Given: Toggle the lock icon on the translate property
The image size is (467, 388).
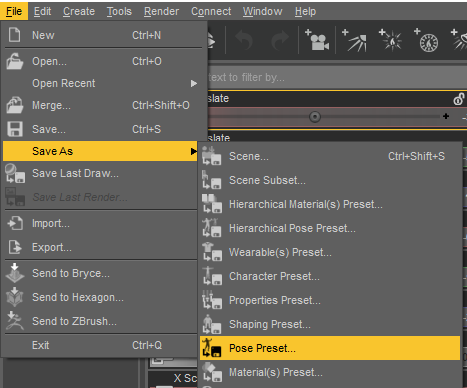Looking at the screenshot, I should click(x=459, y=99).
